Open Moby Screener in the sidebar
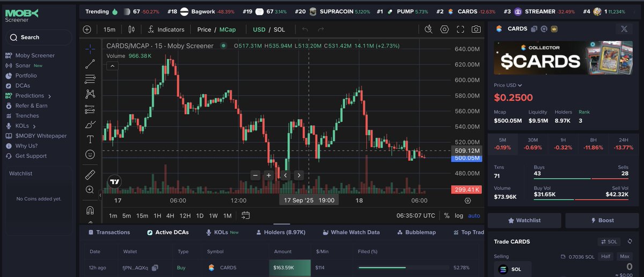 tap(30, 55)
